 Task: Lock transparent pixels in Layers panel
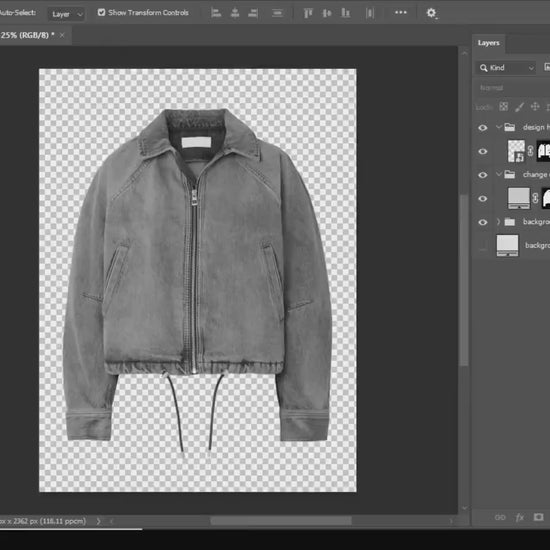[x=503, y=106]
